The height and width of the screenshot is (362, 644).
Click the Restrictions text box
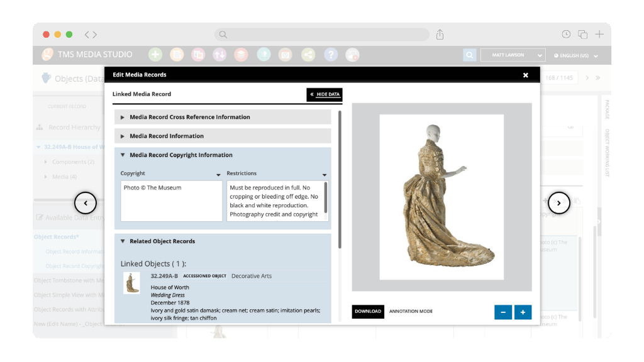click(277, 201)
